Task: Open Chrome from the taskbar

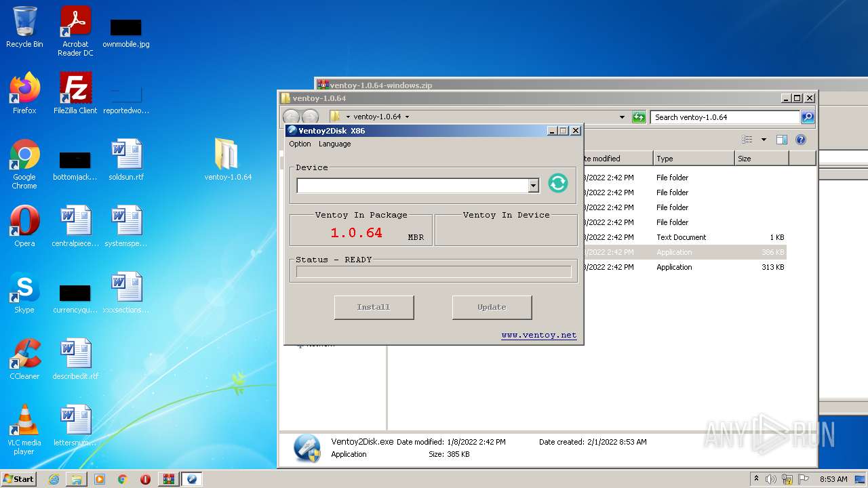Action: [x=123, y=479]
